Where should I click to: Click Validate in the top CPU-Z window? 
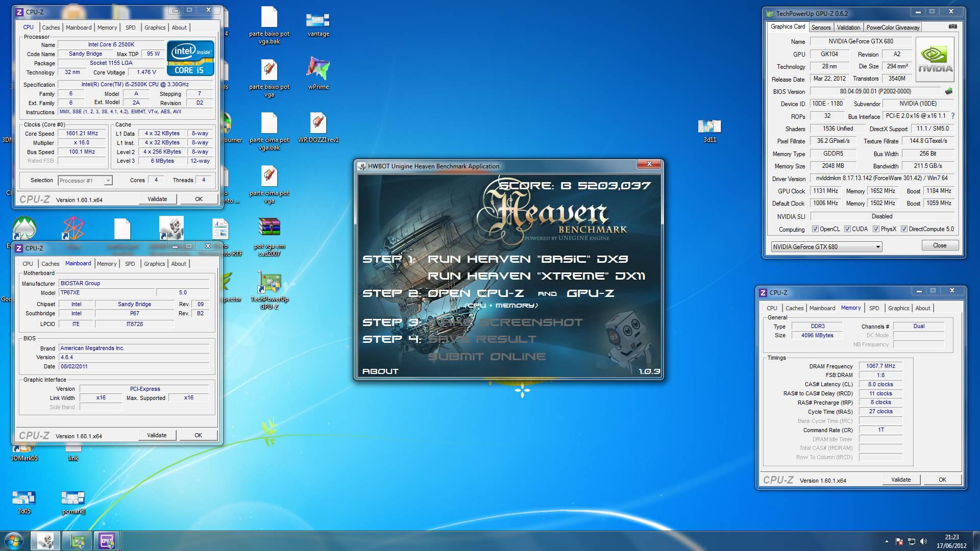(x=157, y=199)
